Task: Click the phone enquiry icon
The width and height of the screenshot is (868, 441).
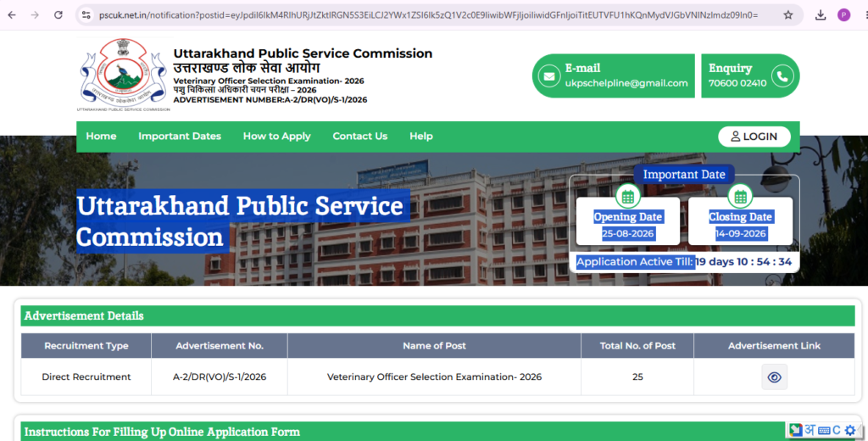Action: tap(782, 75)
